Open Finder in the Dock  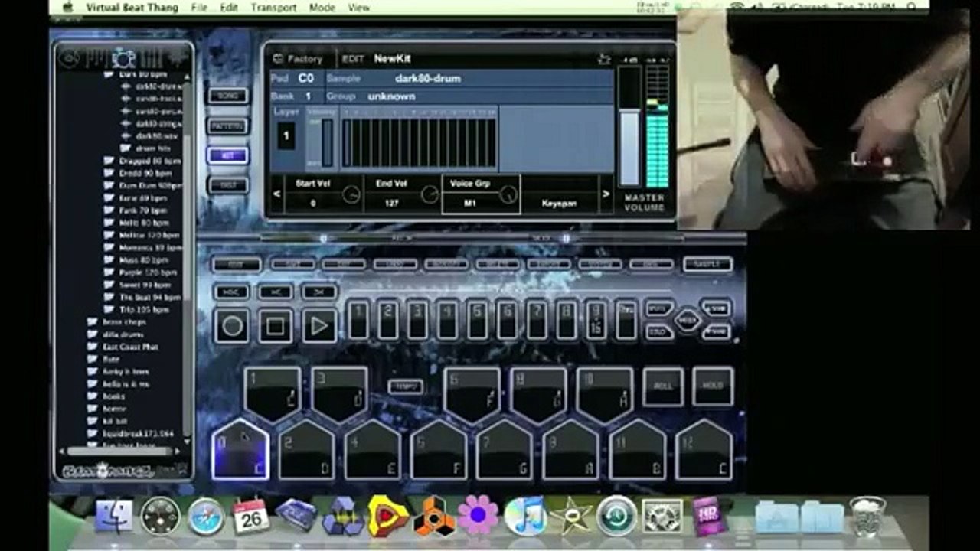click(x=113, y=517)
